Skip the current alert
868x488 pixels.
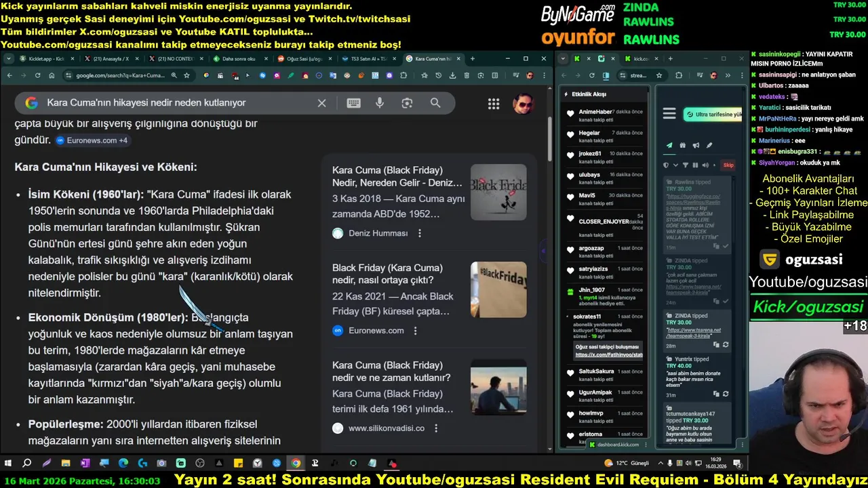(728, 165)
